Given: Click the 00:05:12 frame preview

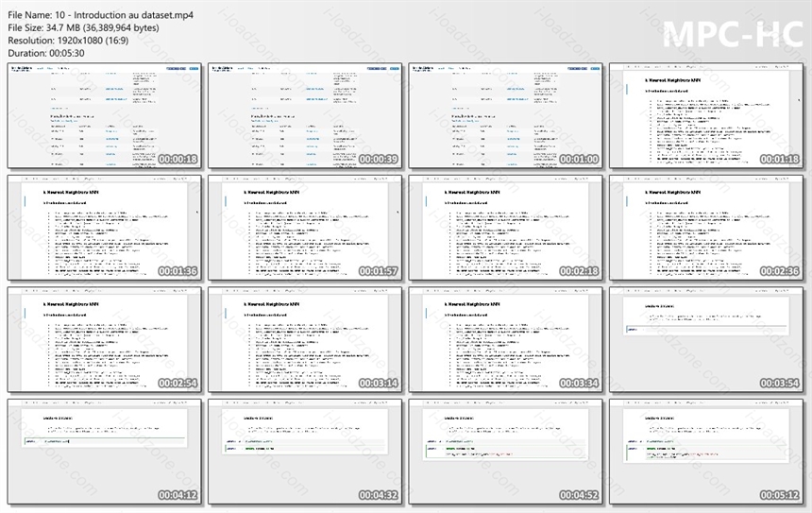Looking at the screenshot, I should click(x=706, y=452).
